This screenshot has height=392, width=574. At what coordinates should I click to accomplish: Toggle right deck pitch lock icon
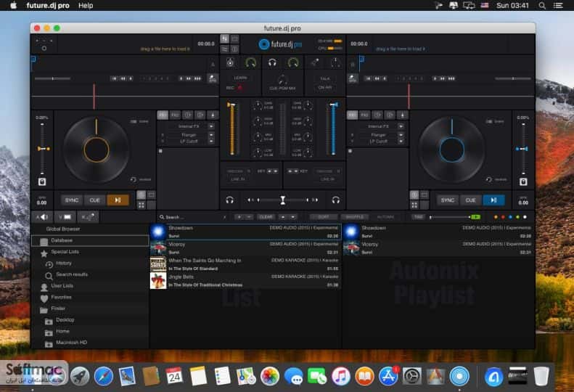(x=523, y=181)
